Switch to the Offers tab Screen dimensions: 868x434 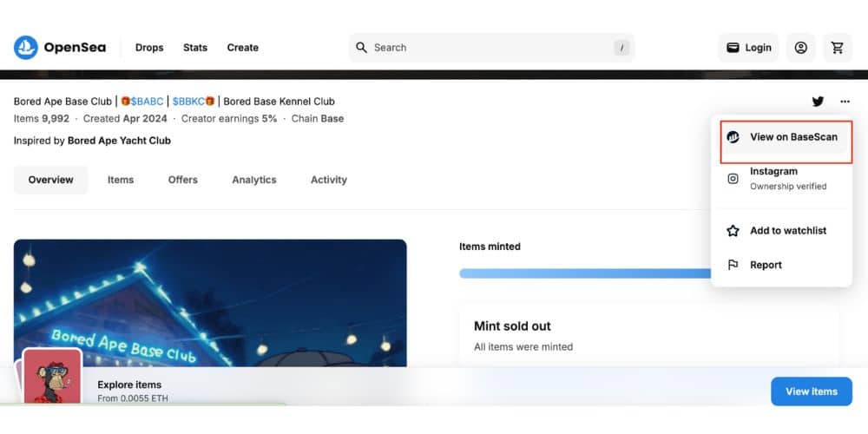pyautogui.click(x=183, y=180)
